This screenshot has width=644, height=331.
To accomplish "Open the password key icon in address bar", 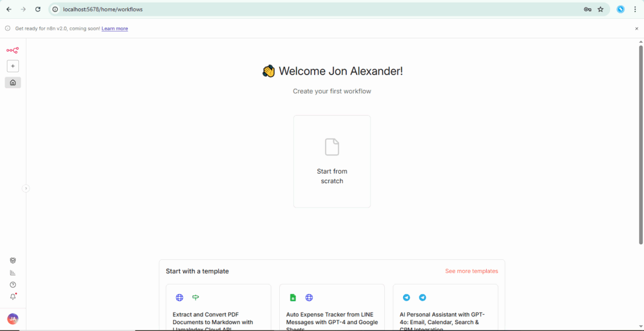I will click(x=587, y=9).
